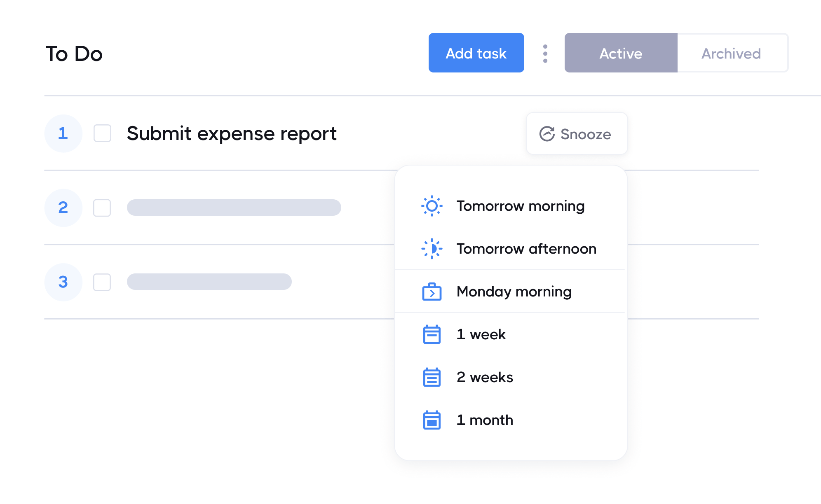Image resolution: width=821 pixels, height=504 pixels.
Task: Click the briefcase Monday morning icon
Action: click(x=432, y=292)
